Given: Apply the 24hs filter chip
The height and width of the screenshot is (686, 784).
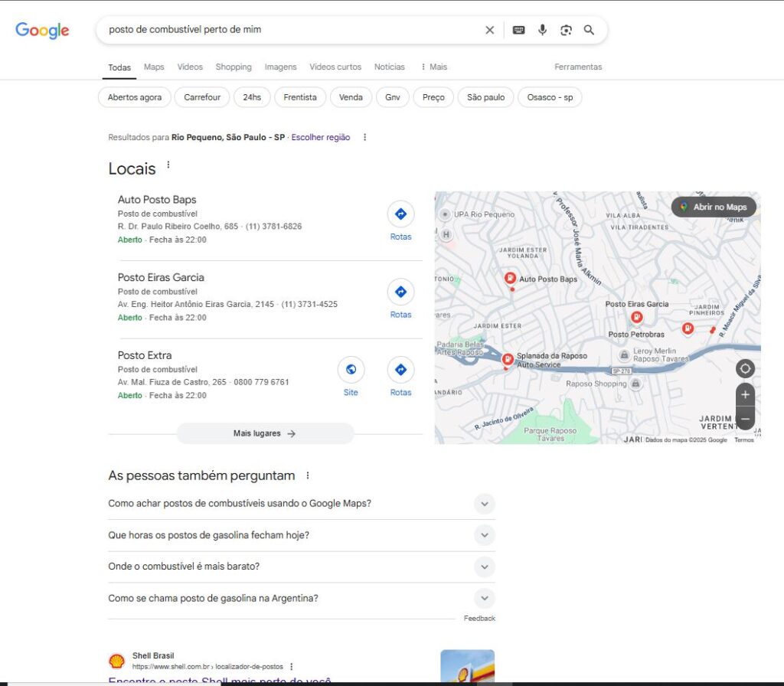Looking at the screenshot, I should [252, 97].
